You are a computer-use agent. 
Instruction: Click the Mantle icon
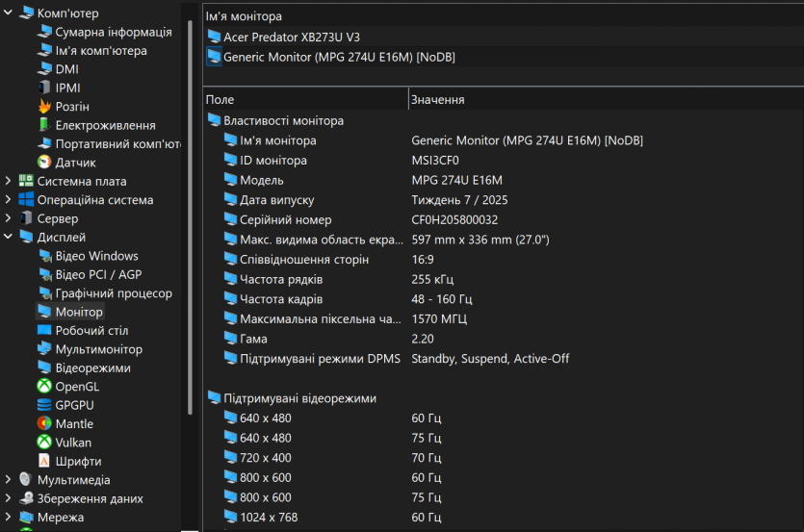click(x=44, y=424)
